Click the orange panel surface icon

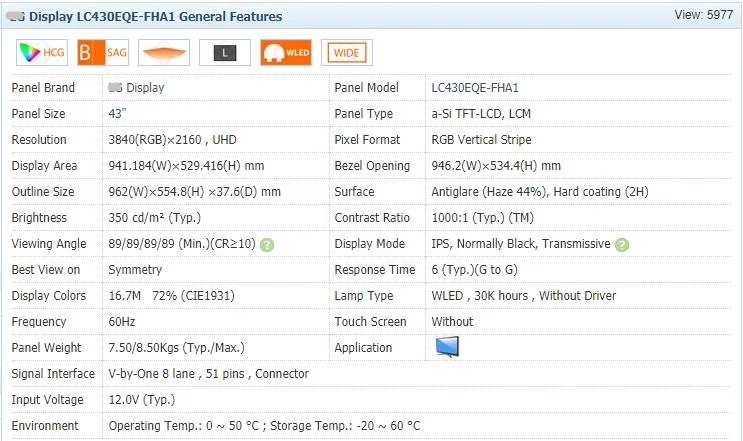click(164, 52)
